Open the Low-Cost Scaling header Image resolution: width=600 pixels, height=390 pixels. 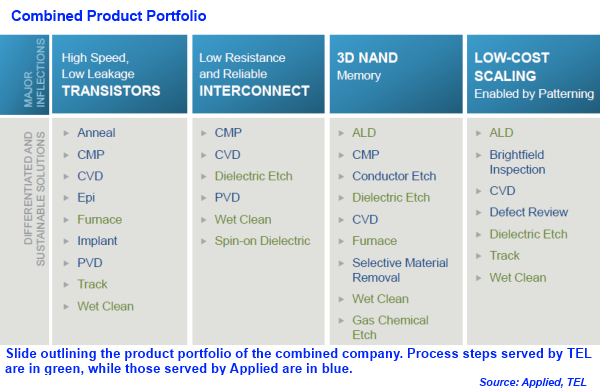point(533,74)
